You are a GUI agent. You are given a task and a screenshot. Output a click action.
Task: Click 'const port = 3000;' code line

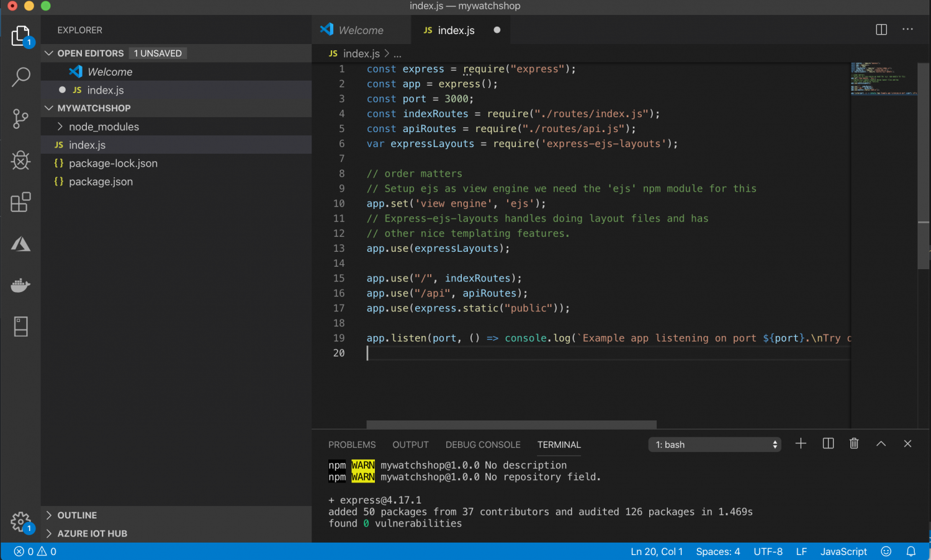tap(420, 99)
